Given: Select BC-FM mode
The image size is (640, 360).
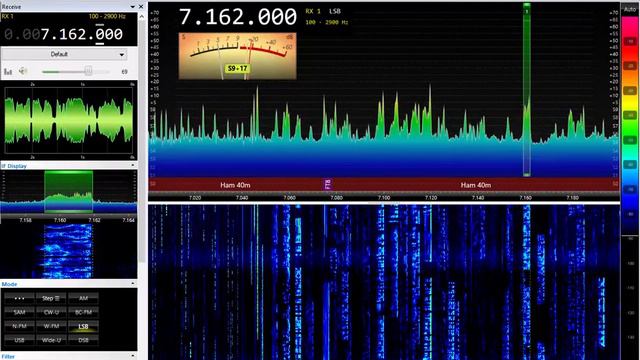Looking at the screenshot, I should click(x=83, y=312).
